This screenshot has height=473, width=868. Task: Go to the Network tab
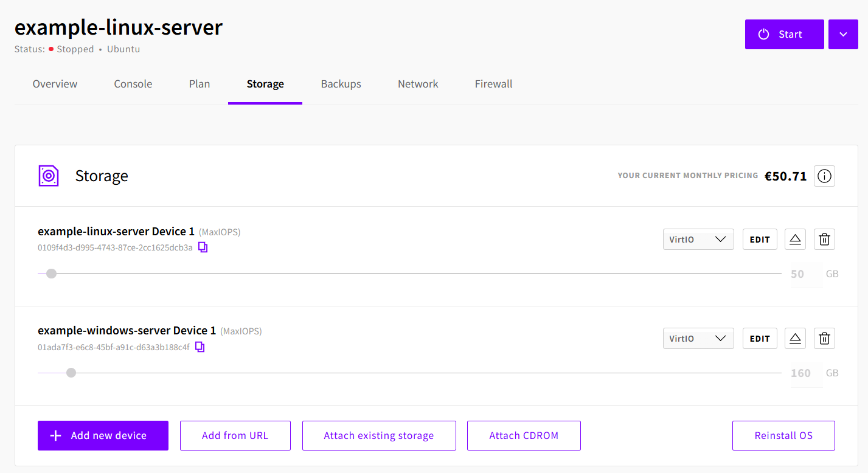pyautogui.click(x=418, y=84)
